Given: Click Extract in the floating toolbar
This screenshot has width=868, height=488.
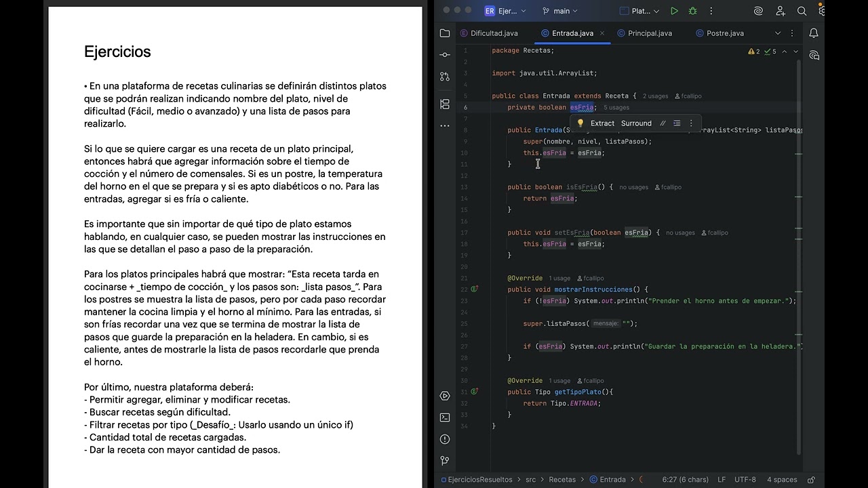Looking at the screenshot, I should coord(602,123).
